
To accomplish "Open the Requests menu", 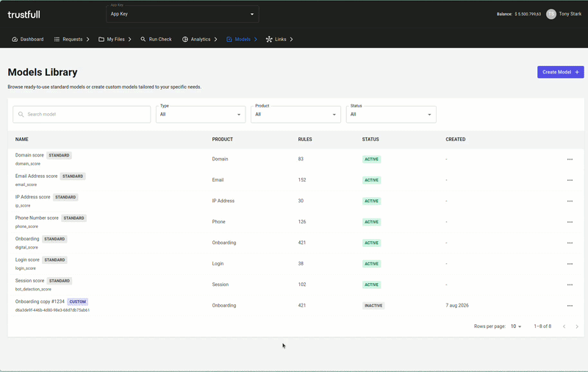I will coord(71,40).
